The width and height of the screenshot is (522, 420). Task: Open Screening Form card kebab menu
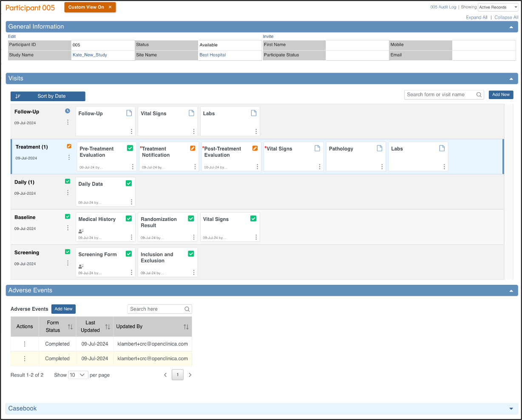click(x=131, y=272)
